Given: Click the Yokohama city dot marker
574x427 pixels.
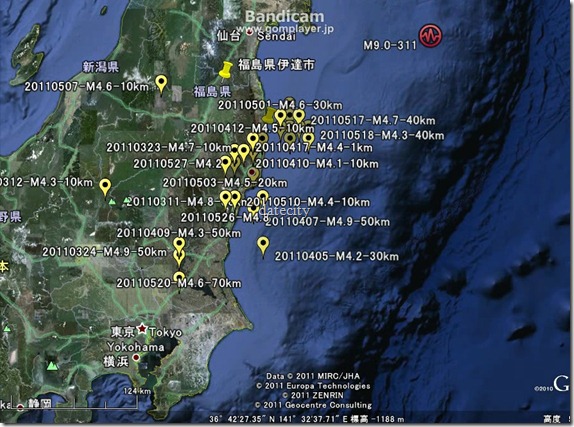Looking at the screenshot, I should coord(136,357).
